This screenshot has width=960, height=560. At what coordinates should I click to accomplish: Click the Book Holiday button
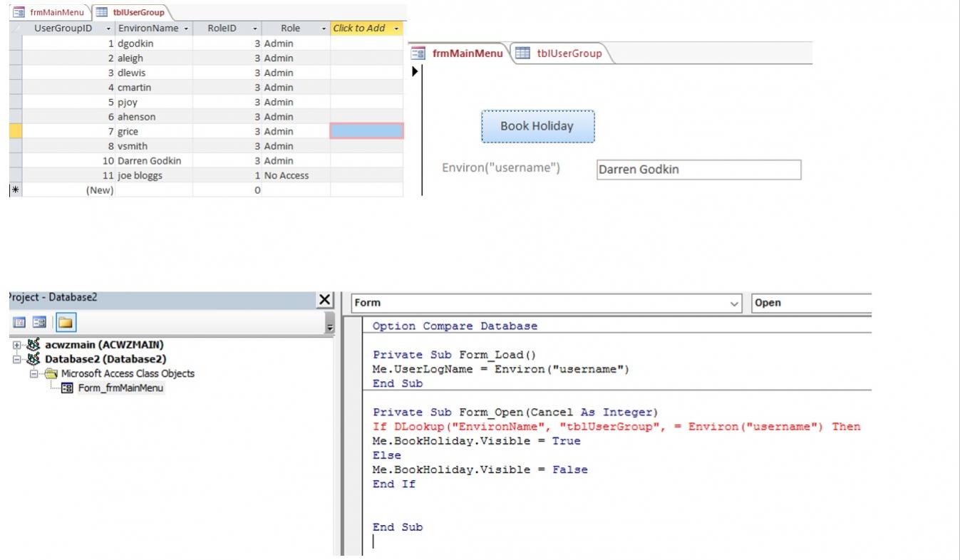[537, 126]
